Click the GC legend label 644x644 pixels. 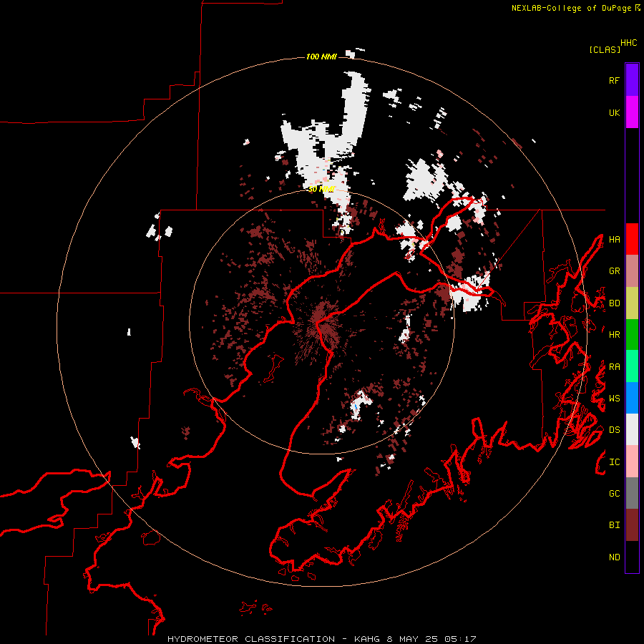(614, 494)
